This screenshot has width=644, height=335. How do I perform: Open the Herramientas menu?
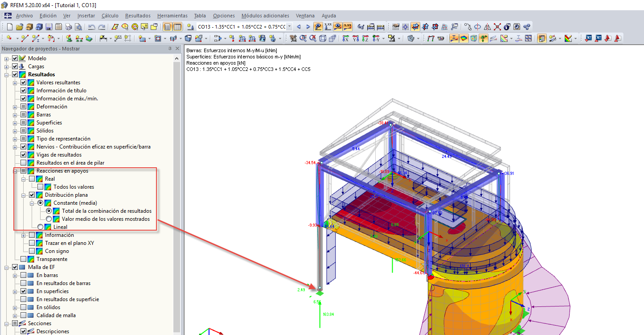click(172, 16)
